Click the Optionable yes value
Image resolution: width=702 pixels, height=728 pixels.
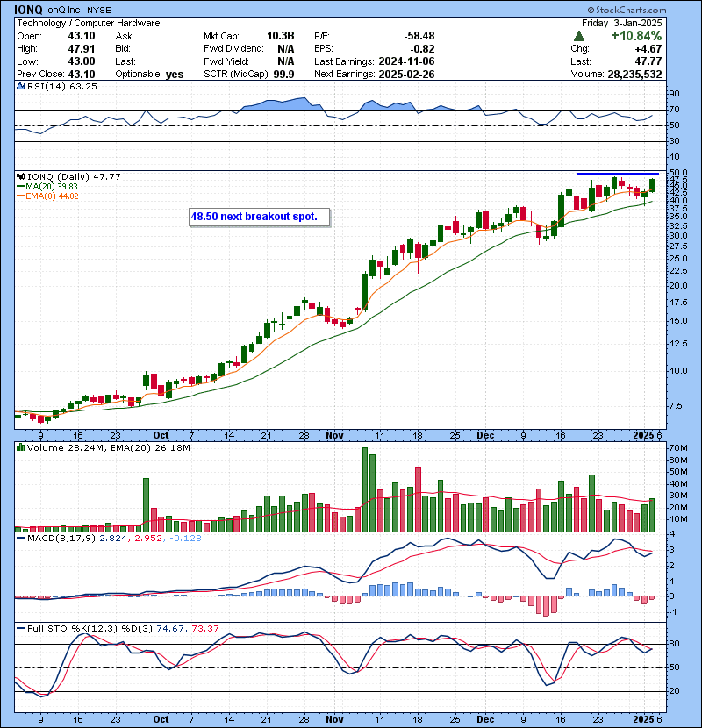coord(175,75)
